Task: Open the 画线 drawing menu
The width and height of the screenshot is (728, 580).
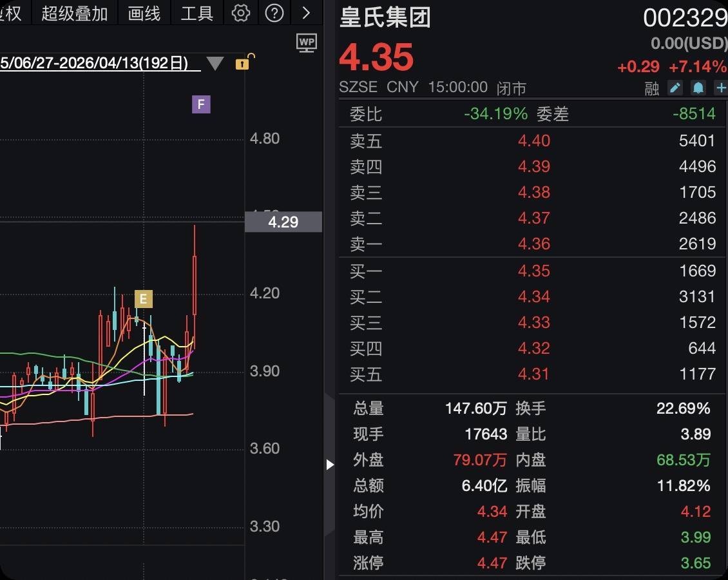Action: coord(144,13)
